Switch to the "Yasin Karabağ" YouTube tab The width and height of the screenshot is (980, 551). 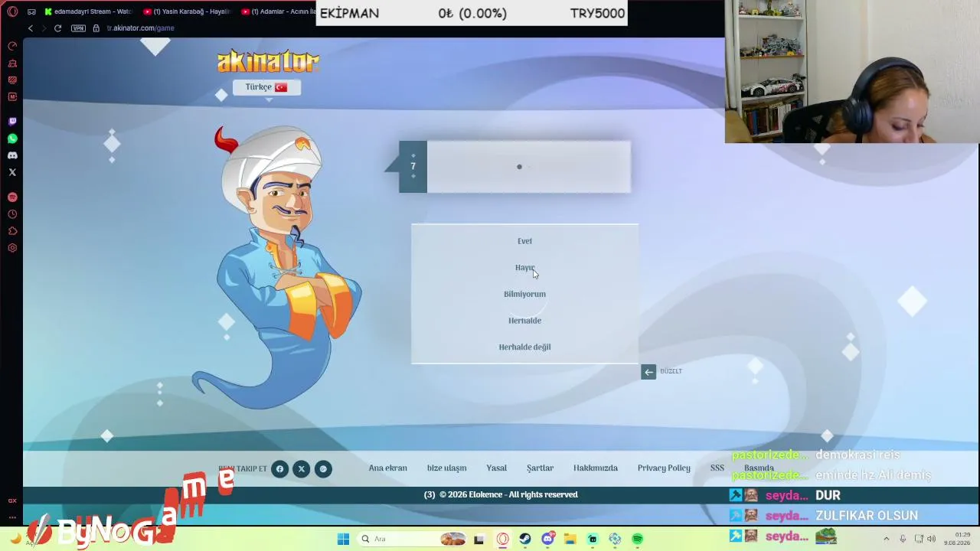pos(188,11)
